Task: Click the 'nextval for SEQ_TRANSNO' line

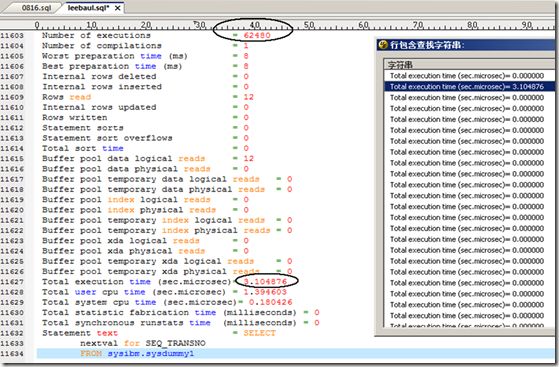Action: coord(143,343)
